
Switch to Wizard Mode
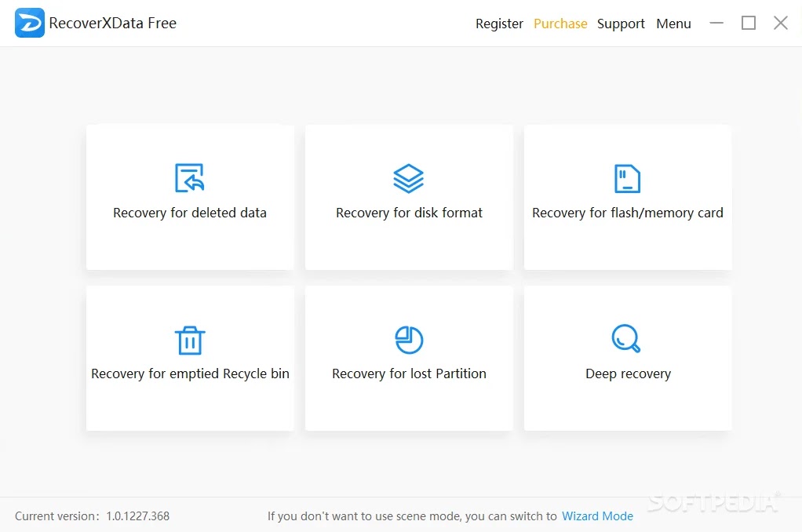point(597,516)
